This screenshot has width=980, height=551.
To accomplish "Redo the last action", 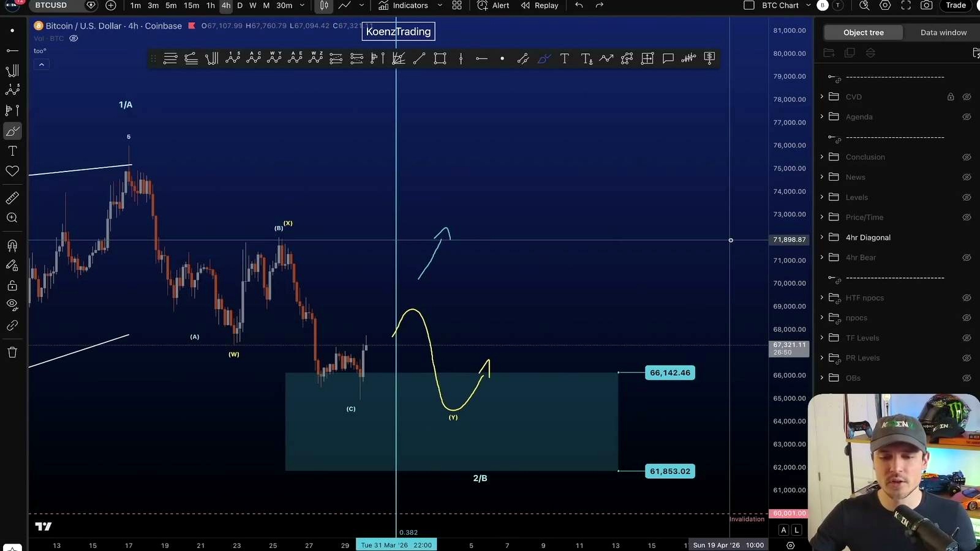I will [x=600, y=6].
